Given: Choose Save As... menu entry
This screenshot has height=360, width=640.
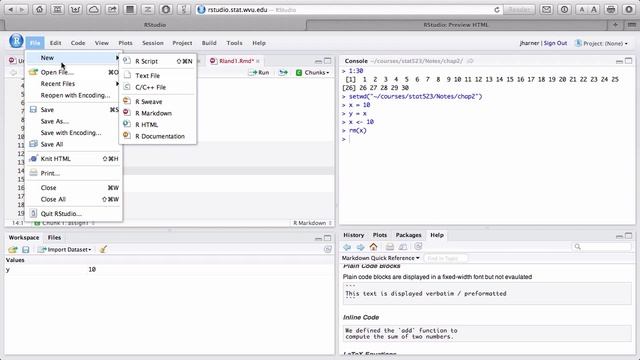Looking at the screenshot, I should coord(73,121).
